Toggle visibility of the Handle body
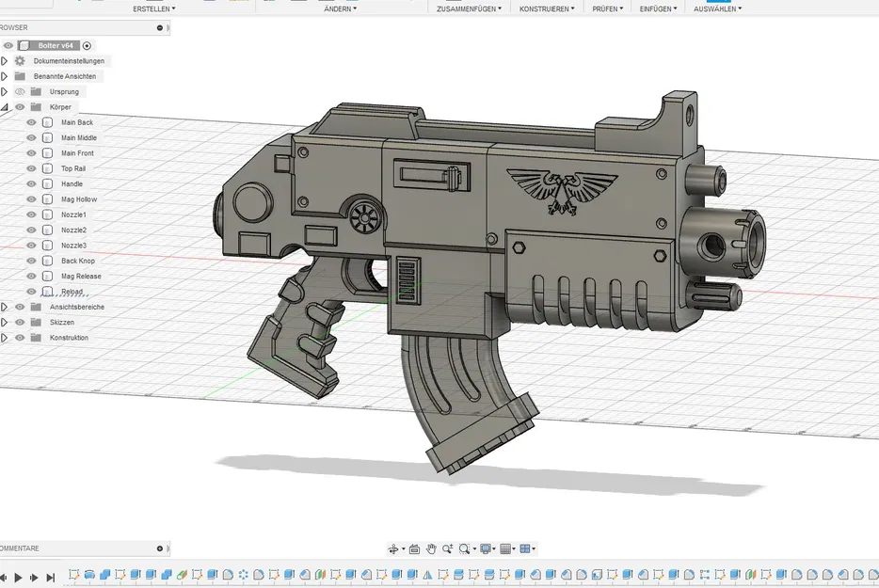 pos(31,183)
